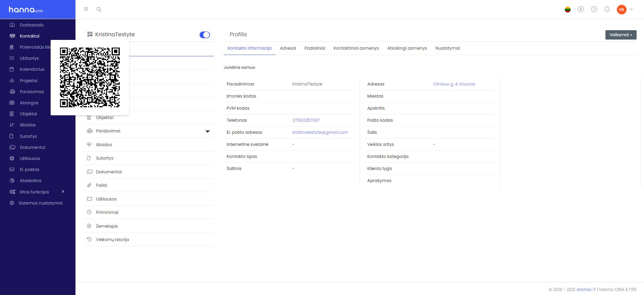Open Pardavimai scales icon in contact menu

pos(89,131)
